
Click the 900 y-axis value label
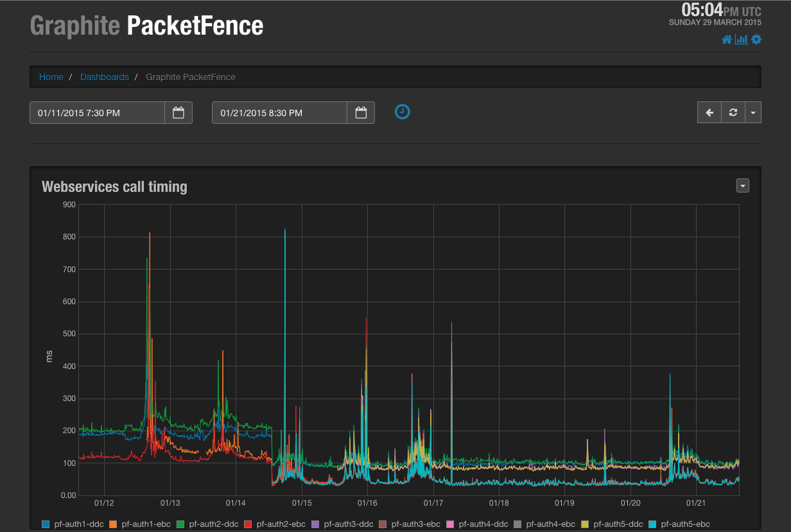click(x=69, y=205)
